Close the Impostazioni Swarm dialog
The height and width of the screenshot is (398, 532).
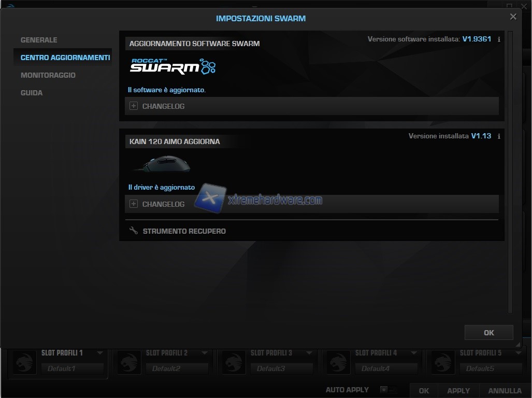(513, 17)
